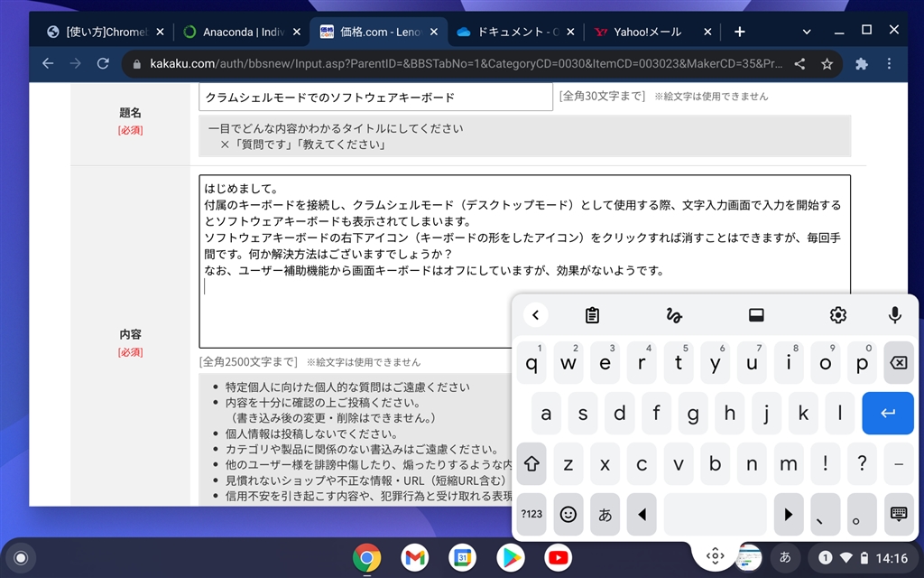Screen dimensions: 924x578
Task: Launch Chrome from the shelf
Action: (366, 558)
